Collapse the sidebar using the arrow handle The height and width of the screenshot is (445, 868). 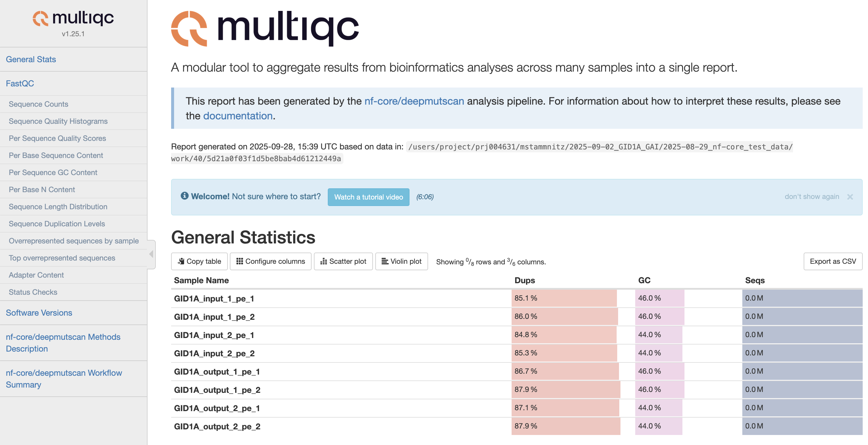point(151,254)
